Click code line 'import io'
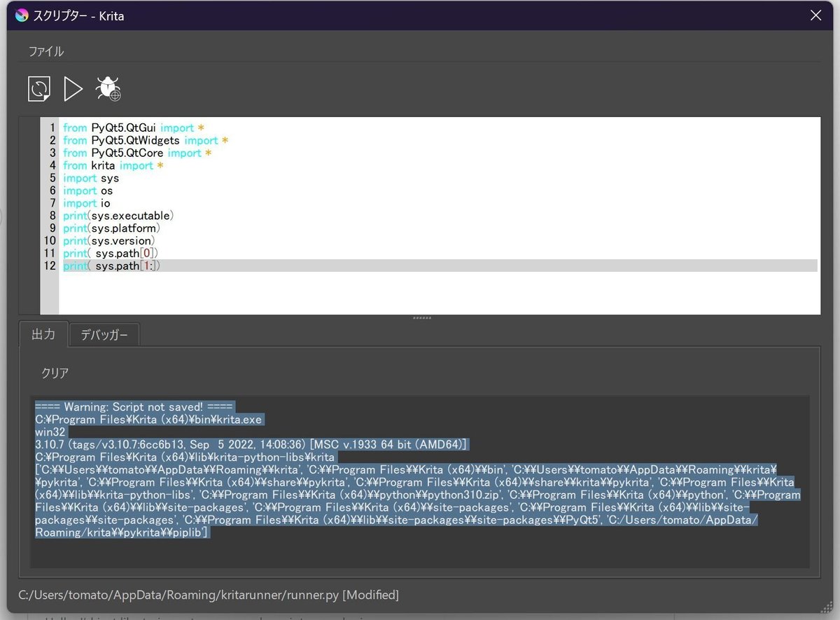This screenshot has height=620, width=840. [x=87, y=203]
